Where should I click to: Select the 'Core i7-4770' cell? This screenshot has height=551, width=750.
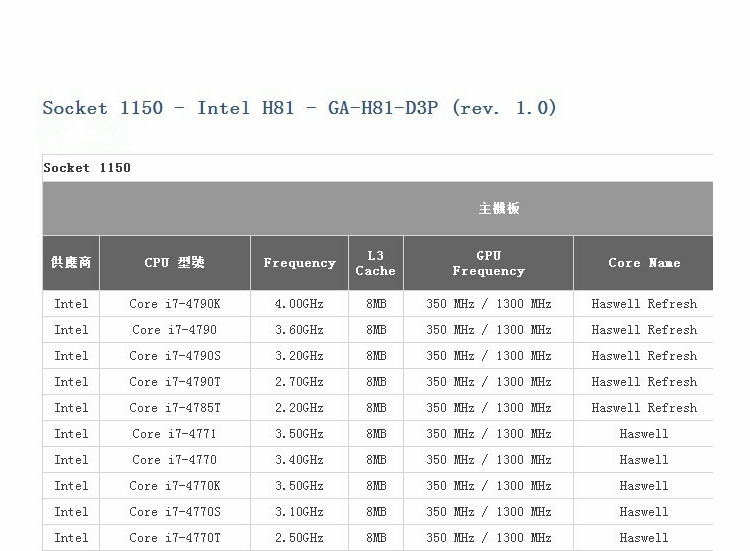coord(175,460)
